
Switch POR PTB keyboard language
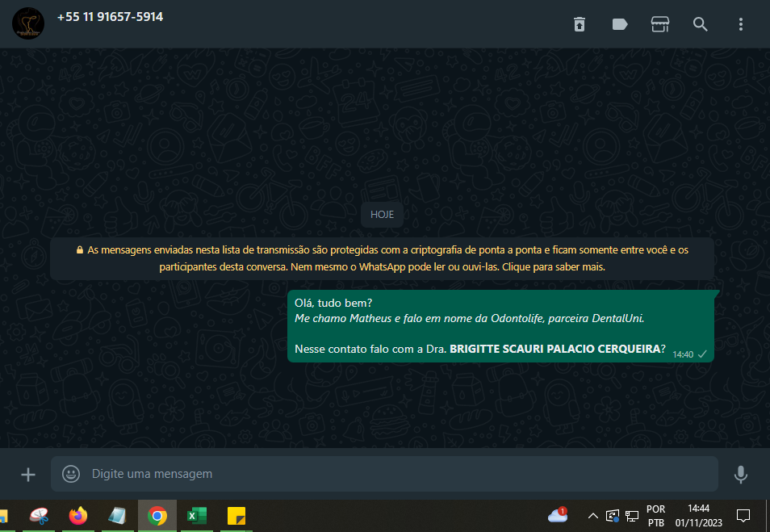pyautogui.click(x=655, y=516)
